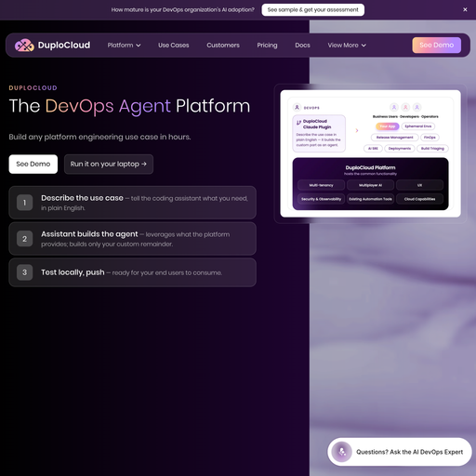The width and height of the screenshot is (476, 476).
Task: Click the chevron next to Platform
Action: coord(139,46)
